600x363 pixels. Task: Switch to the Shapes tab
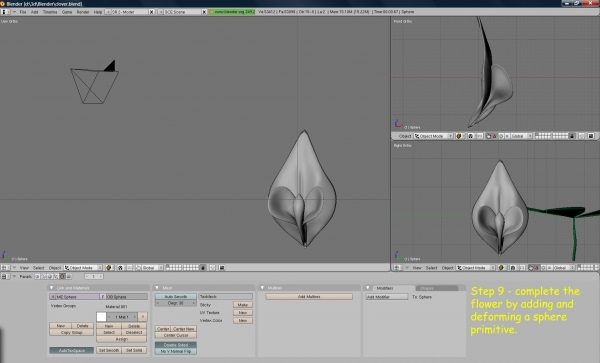tap(436, 288)
